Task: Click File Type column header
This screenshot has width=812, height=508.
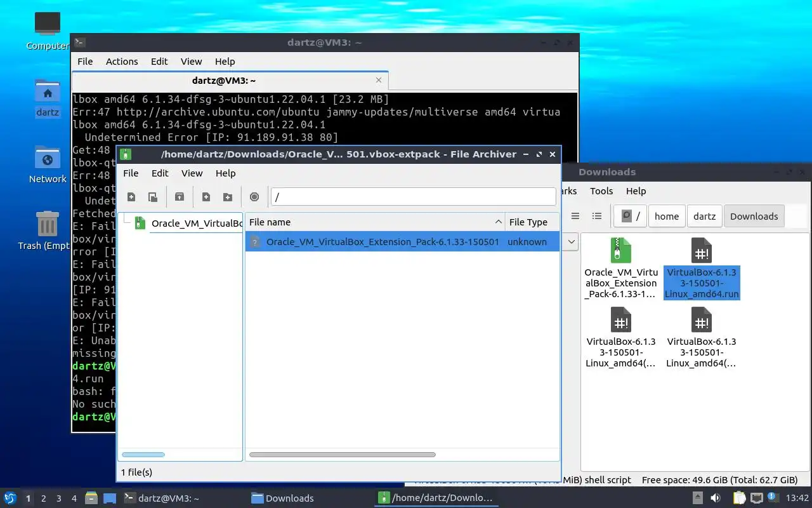Action: pos(532,222)
